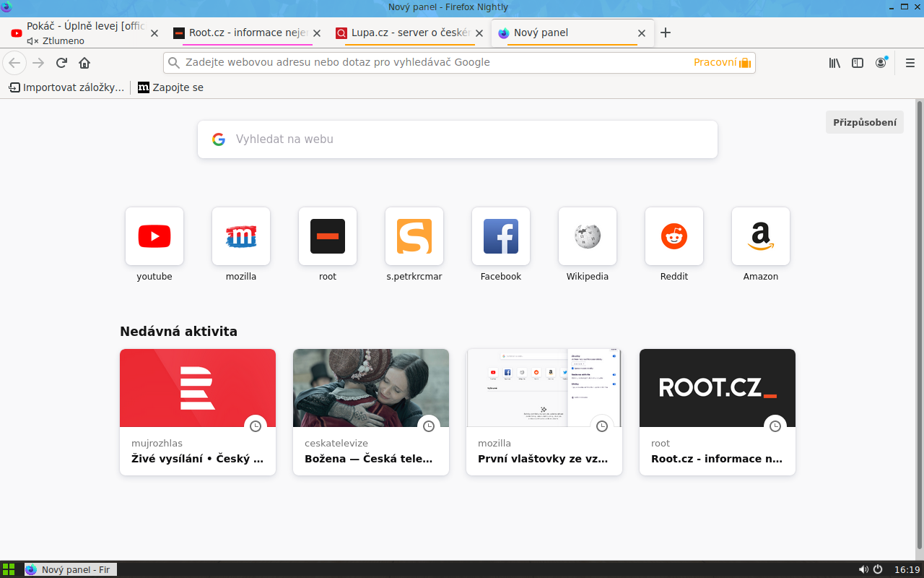The width and height of the screenshot is (924, 578).
Task: Close the Pokáč YouTube tab
Action: pyautogui.click(x=154, y=33)
